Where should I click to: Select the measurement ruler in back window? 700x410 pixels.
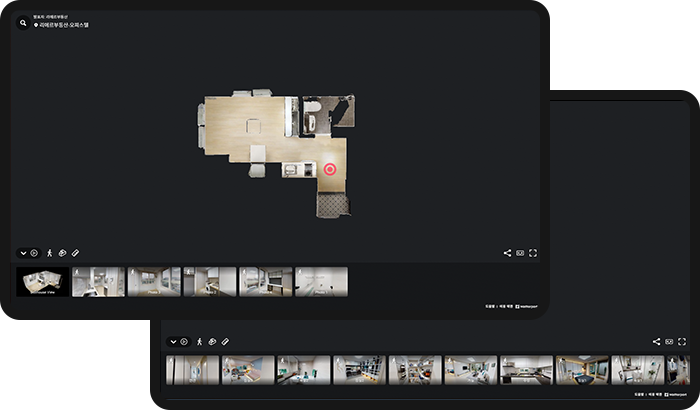(225, 342)
